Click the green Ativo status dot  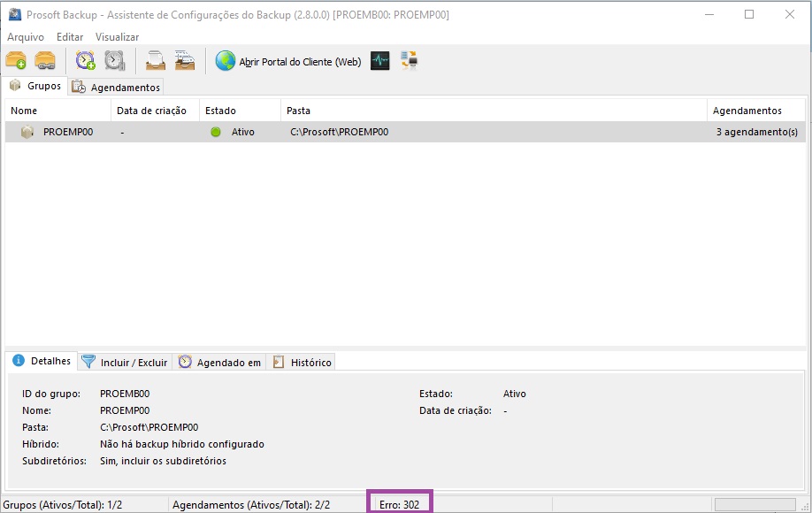coord(216,132)
